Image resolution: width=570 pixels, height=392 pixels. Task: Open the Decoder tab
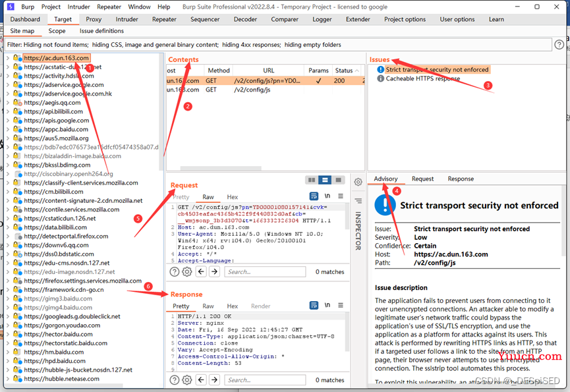point(245,19)
